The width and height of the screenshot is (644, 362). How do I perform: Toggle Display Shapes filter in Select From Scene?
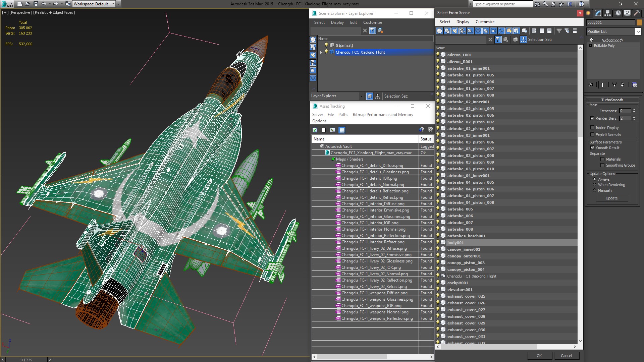pos(447,31)
